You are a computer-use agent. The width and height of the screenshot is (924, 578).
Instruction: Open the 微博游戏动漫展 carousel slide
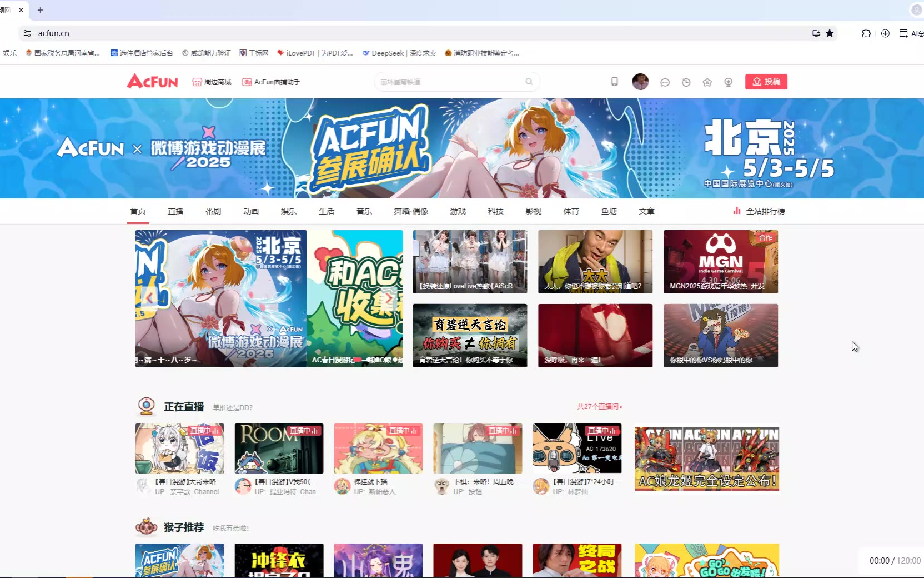[x=221, y=298]
